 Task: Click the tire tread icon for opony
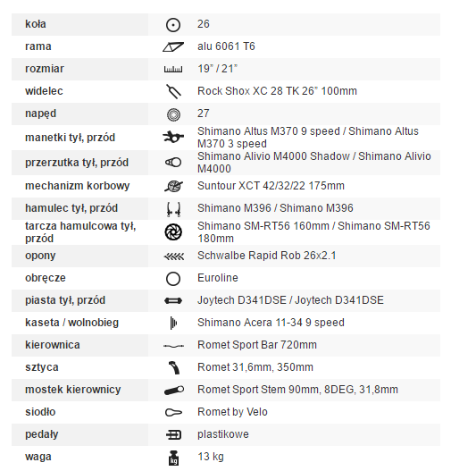click(174, 257)
